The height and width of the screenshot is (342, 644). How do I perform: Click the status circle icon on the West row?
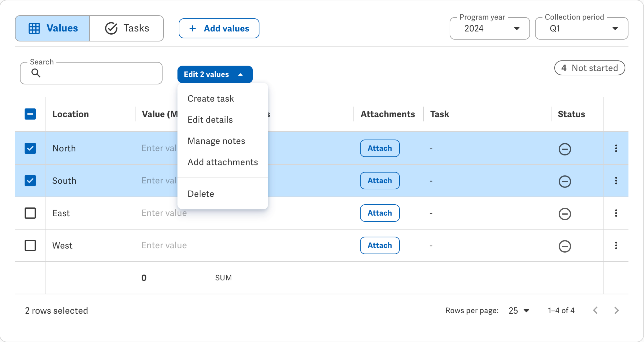(x=565, y=246)
